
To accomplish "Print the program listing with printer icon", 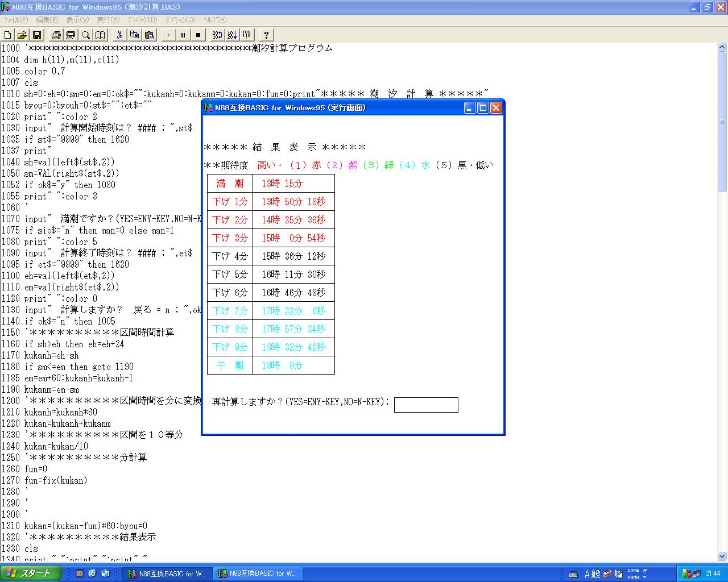I will (56, 35).
